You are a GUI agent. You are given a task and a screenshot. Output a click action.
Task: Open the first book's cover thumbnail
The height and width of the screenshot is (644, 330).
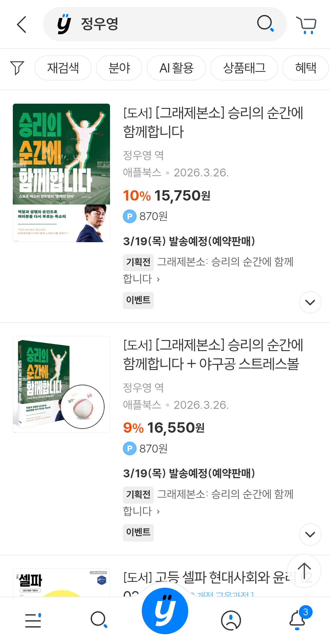(x=61, y=173)
